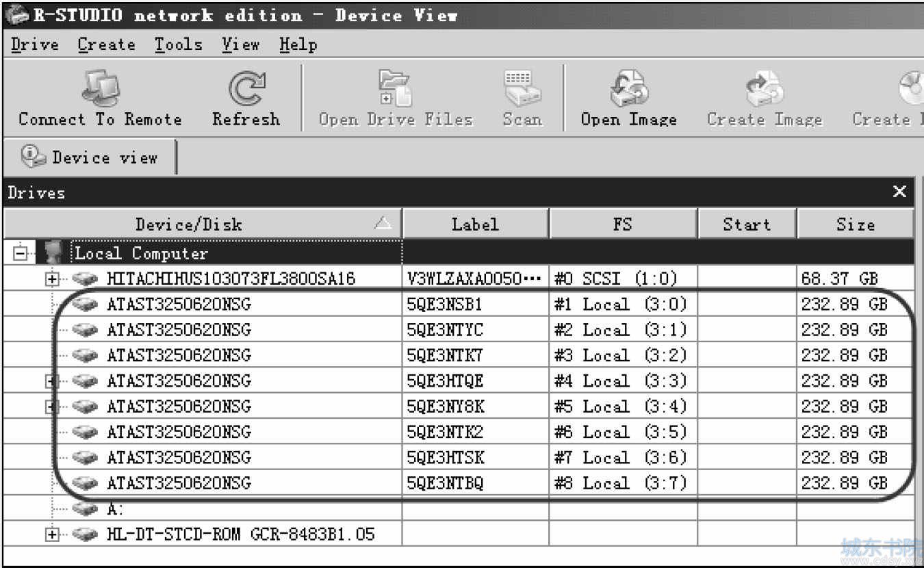Open the Create menu

click(x=106, y=45)
